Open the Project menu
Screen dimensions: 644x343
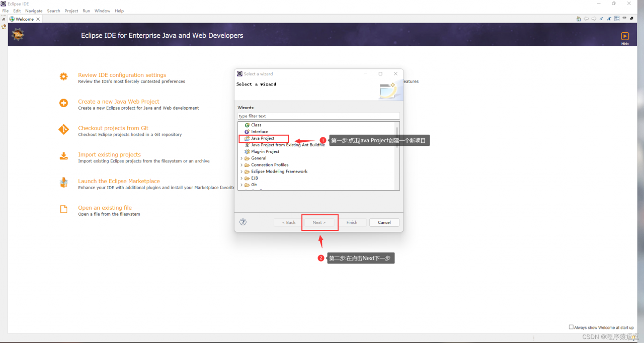[x=71, y=11]
